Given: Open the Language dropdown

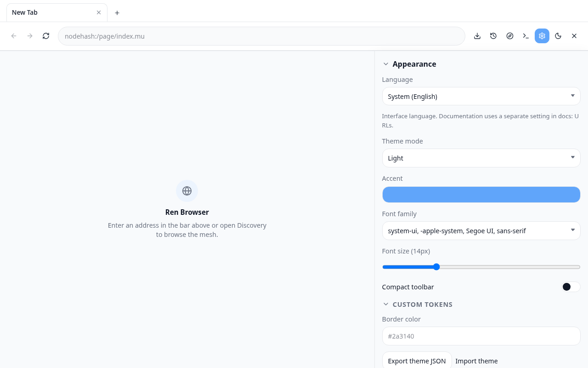Looking at the screenshot, I should point(481,96).
